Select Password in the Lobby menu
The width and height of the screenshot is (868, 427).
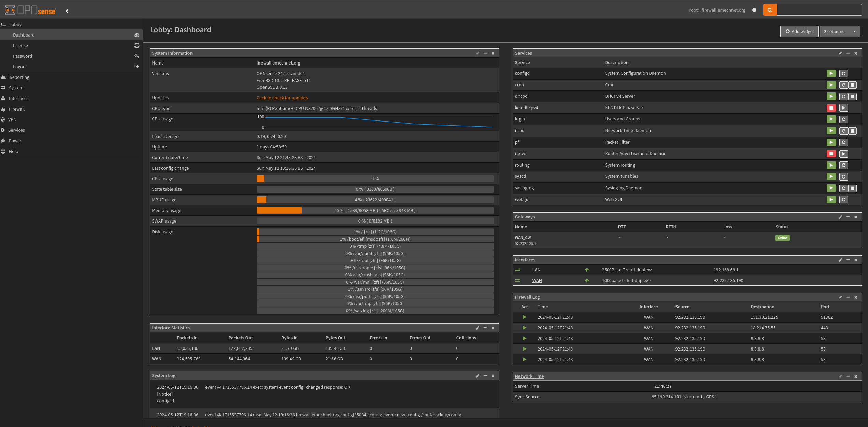[x=23, y=56]
